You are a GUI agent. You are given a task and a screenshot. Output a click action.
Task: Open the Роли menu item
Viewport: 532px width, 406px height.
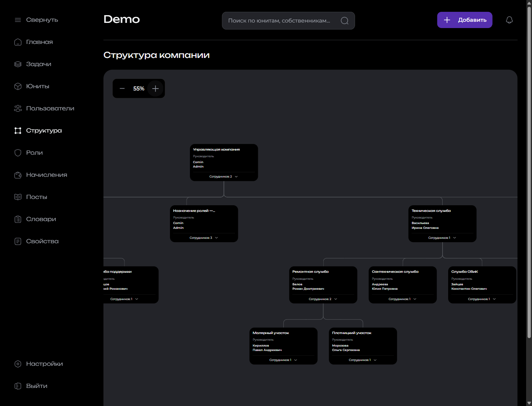34,153
